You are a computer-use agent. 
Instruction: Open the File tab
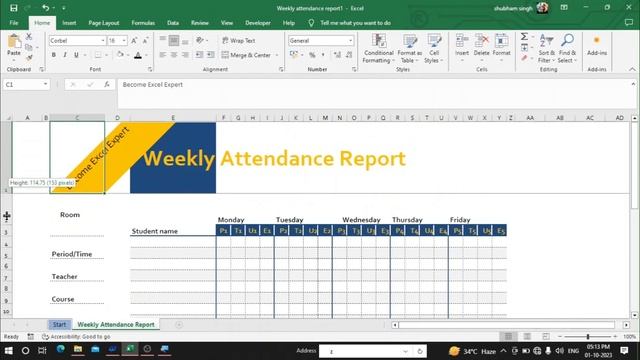click(x=14, y=23)
